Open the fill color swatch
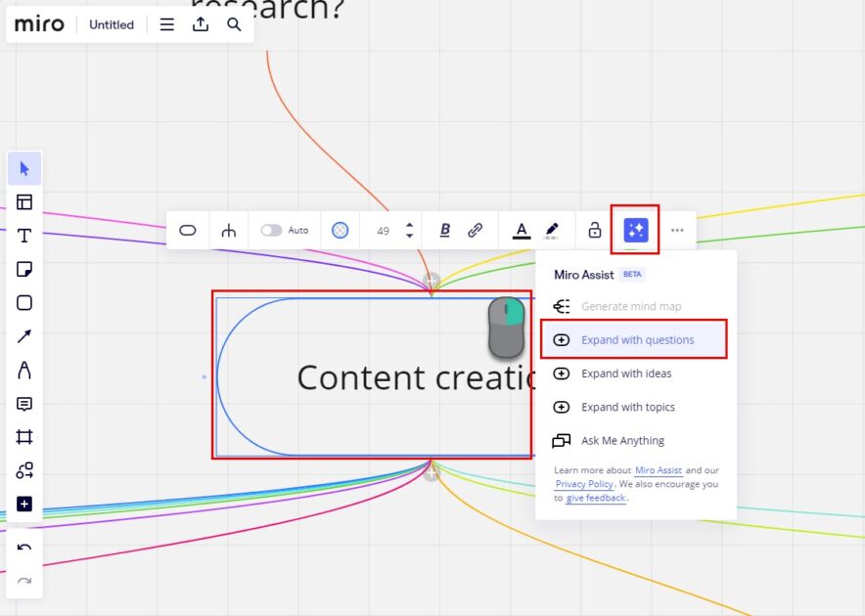The height and width of the screenshot is (616, 865). click(x=341, y=230)
